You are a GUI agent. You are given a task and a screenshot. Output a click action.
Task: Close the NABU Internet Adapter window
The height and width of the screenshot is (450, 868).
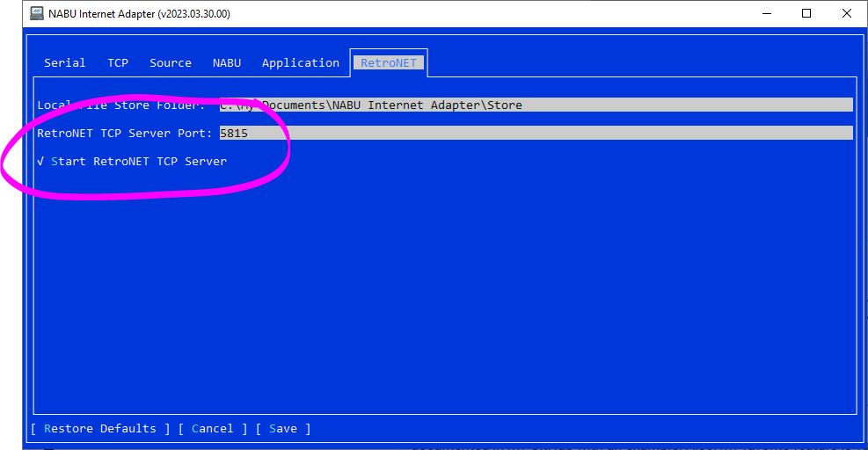[x=846, y=13]
